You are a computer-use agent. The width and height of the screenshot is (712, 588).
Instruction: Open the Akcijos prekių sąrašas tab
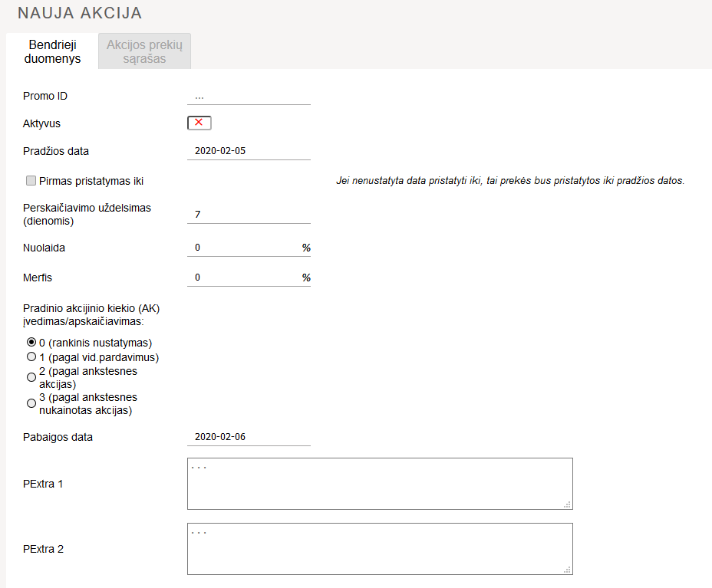pos(144,51)
